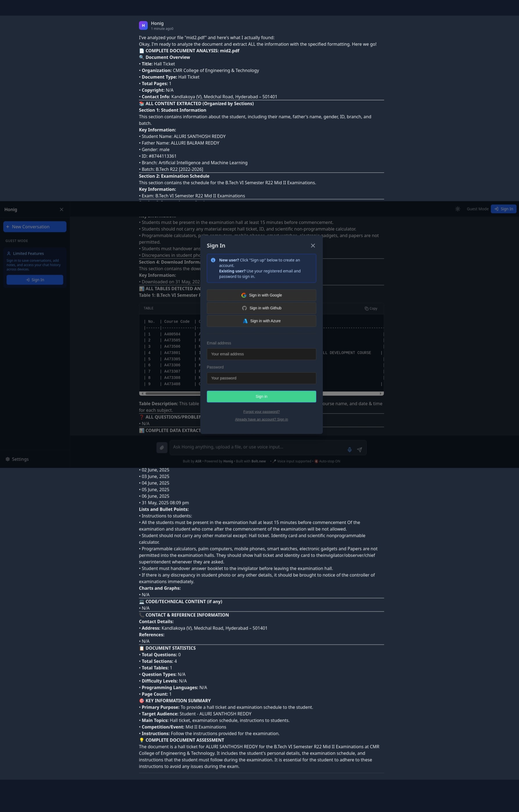Copy the table contents
Image resolution: width=519 pixels, height=812 pixels.
click(x=371, y=308)
